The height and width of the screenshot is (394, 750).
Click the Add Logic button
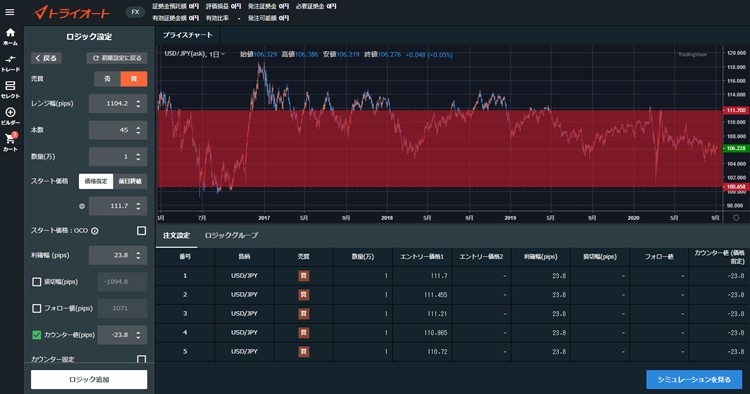coord(89,380)
